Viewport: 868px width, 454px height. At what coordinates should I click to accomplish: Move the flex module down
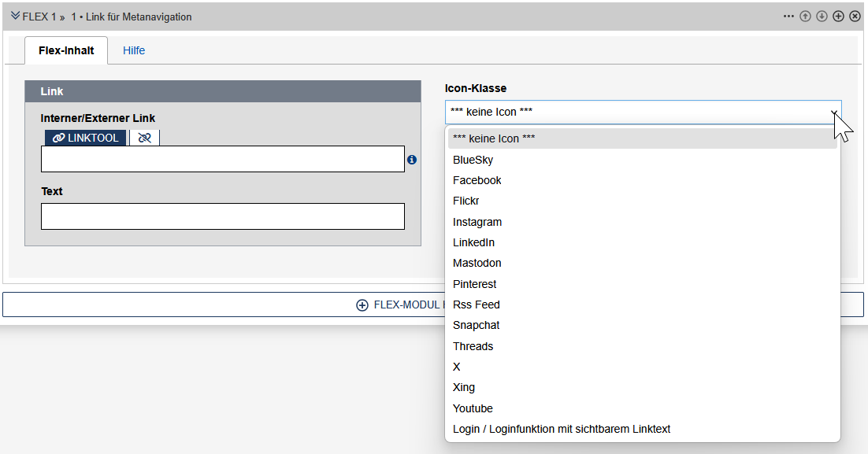(822, 17)
